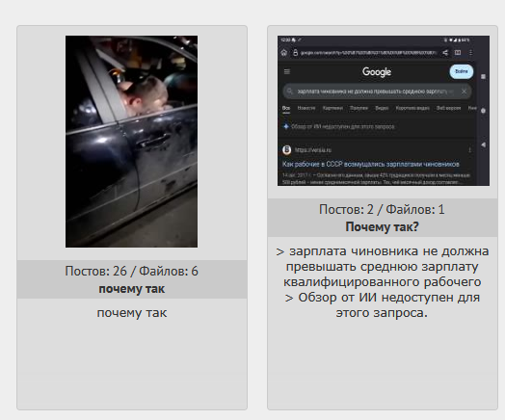
Task: Click the reader-mode book icon beside the share icon
Action: click(458, 52)
